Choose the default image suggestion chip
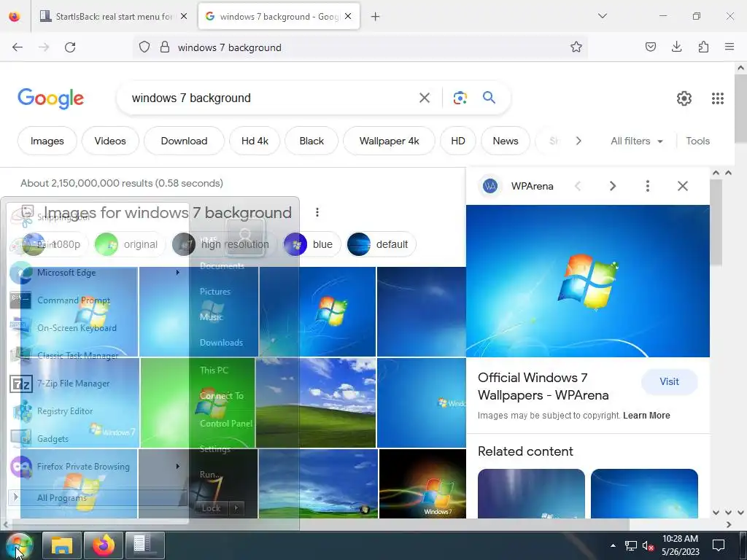The width and height of the screenshot is (747, 560). (x=381, y=244)
